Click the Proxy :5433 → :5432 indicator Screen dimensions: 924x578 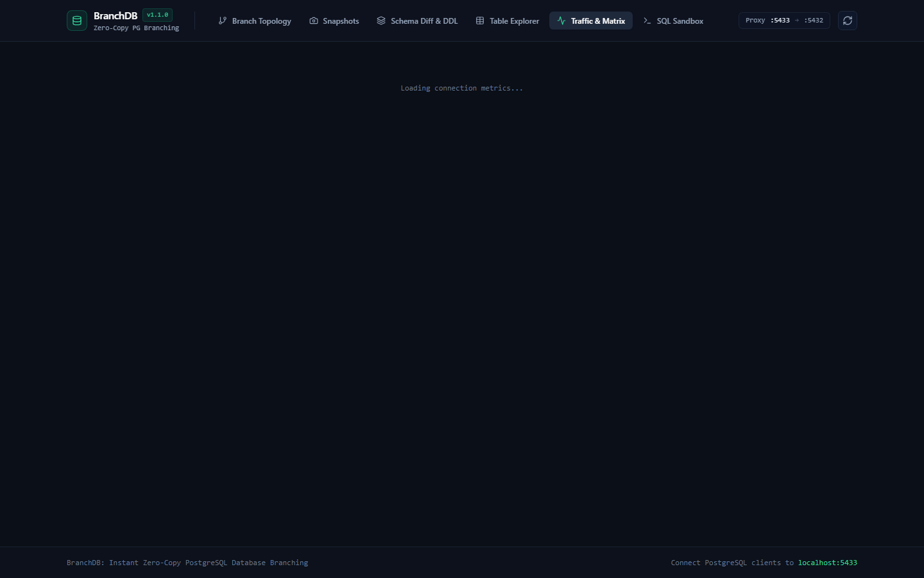point(784,21)
